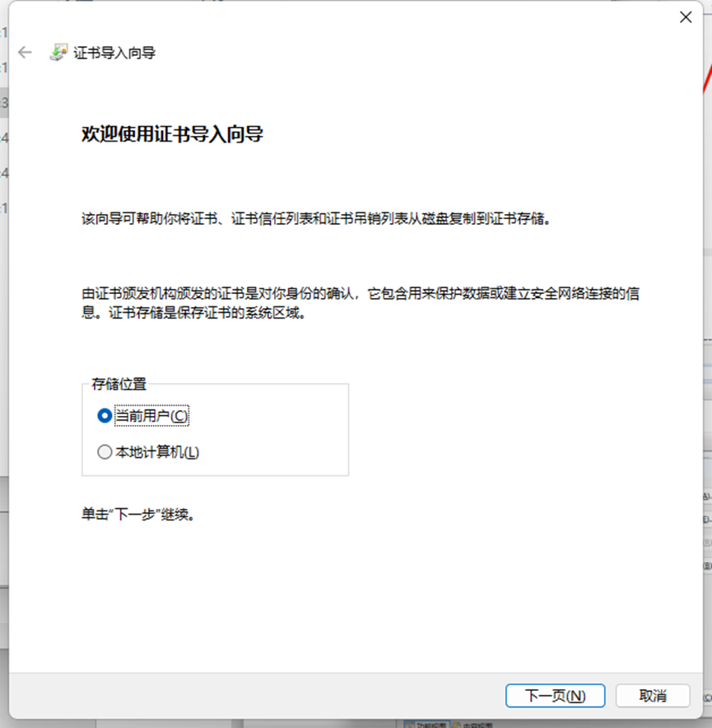The width and height of the screenshot is (712, 728).
Task: Click the icon on the 功能视图 tab
Action: click(410, 724)
